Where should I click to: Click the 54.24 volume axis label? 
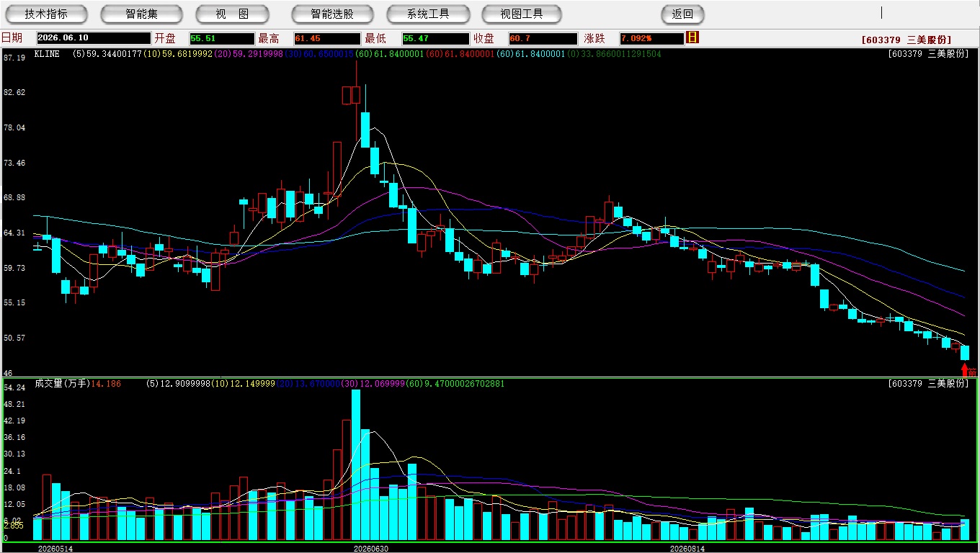click(x=14, y=387)
